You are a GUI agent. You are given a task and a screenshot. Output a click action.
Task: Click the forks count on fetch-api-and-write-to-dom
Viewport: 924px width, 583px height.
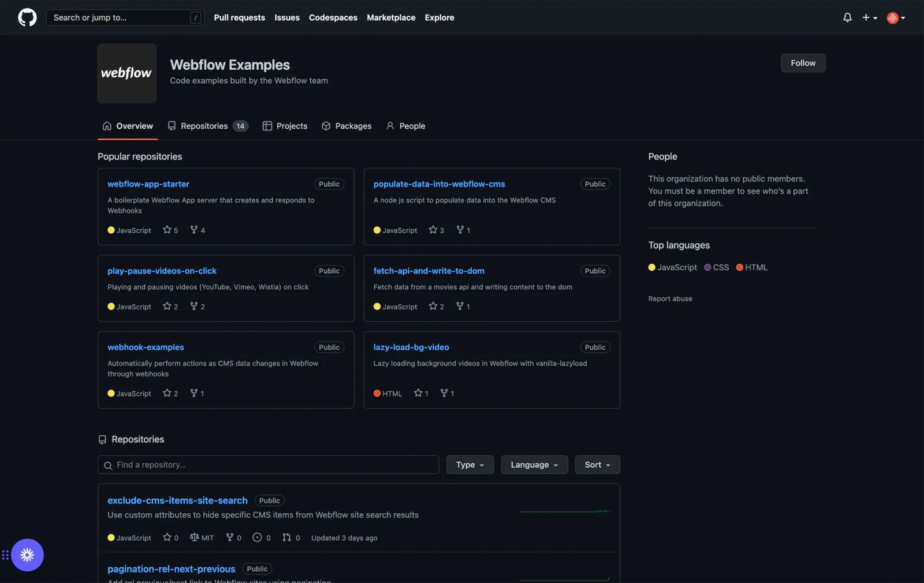[463, 307]
